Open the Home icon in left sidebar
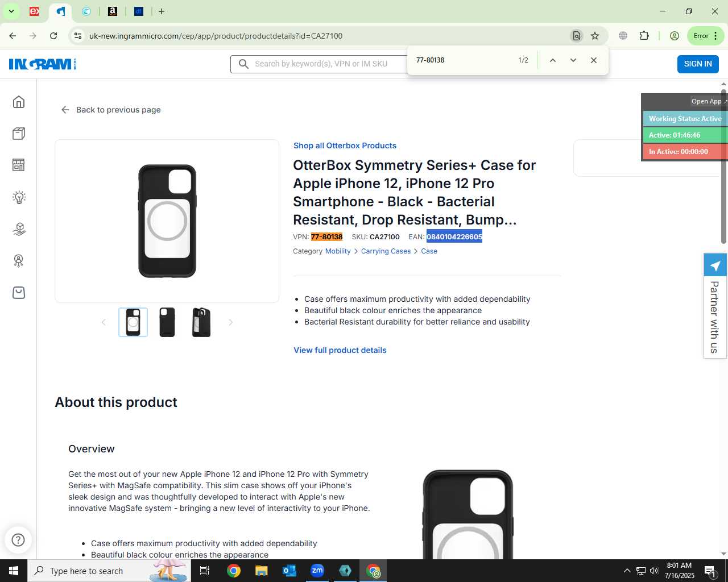This screenshot has width=728, height=582. 19,102
